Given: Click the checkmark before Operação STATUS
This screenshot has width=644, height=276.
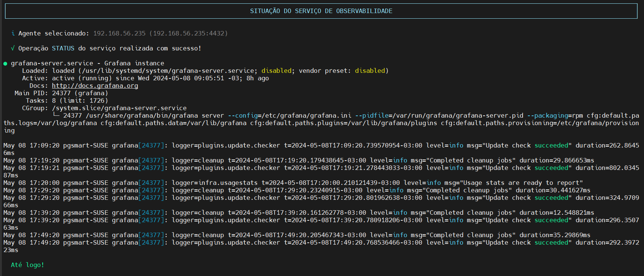Looking at the screenshot, I should (13, 48).
